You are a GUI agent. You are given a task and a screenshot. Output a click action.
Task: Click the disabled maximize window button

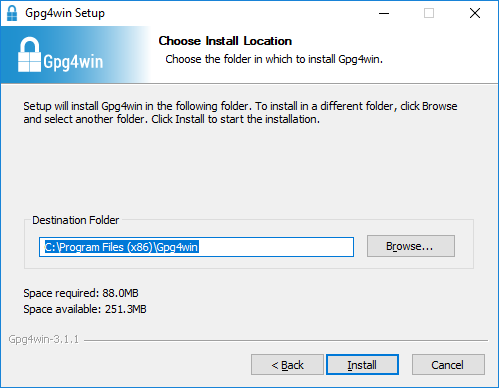tap(429, 13)
